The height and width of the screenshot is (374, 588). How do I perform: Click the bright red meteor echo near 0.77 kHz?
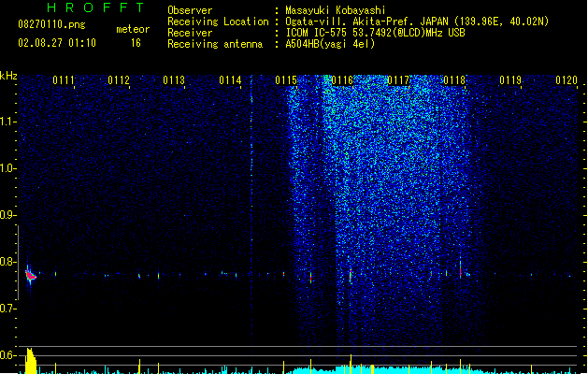click(30, 275)
